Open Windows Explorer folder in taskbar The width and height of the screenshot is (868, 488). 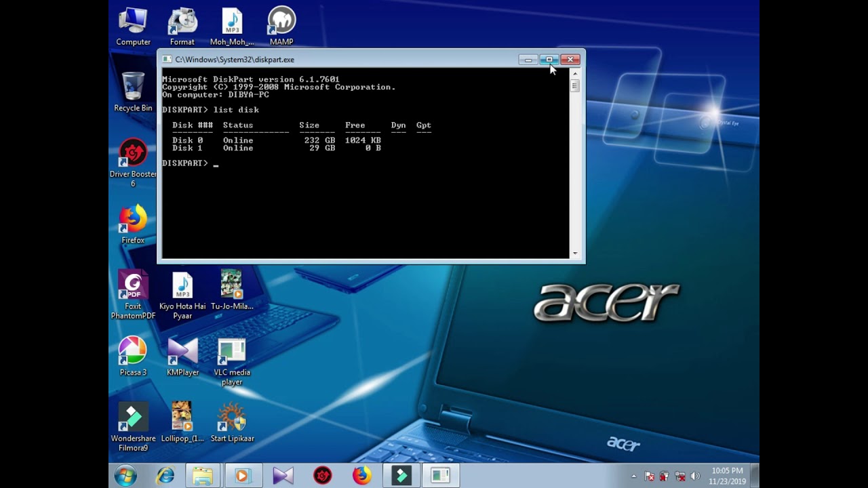(203, 476)
